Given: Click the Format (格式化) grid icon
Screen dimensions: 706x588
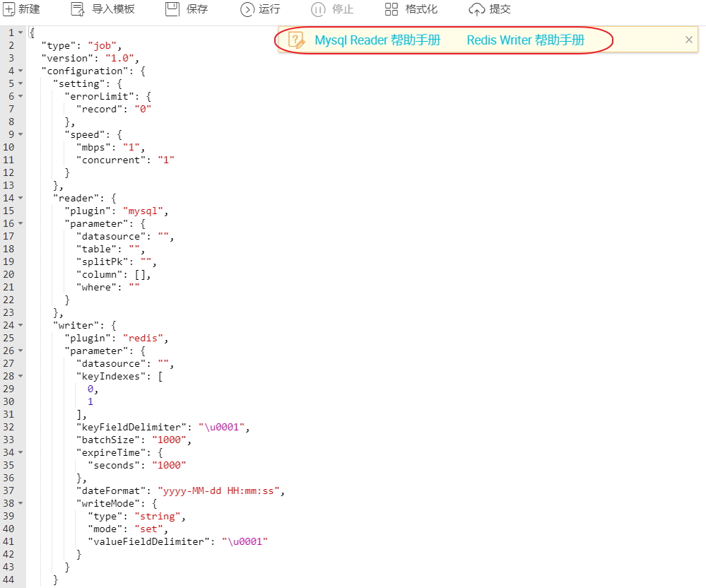Looking at the screenshot, I should [x=392, y=9].
